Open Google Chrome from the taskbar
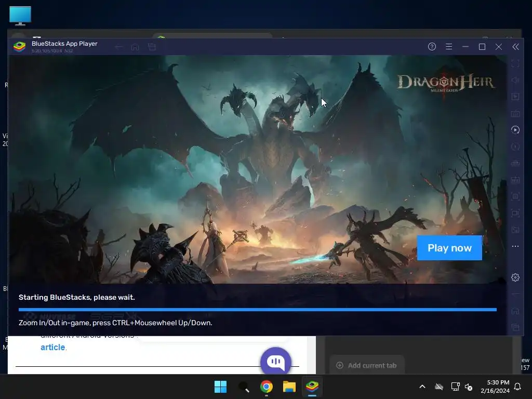This screenshot has height=399, width=532. 267,387
